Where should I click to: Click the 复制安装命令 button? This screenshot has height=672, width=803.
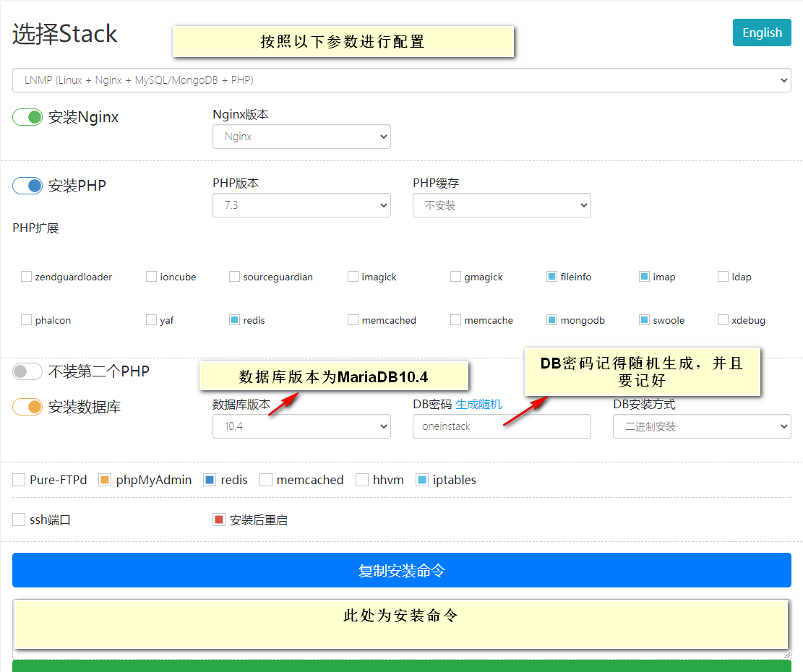pyautogui.click(x=402, y=570)
